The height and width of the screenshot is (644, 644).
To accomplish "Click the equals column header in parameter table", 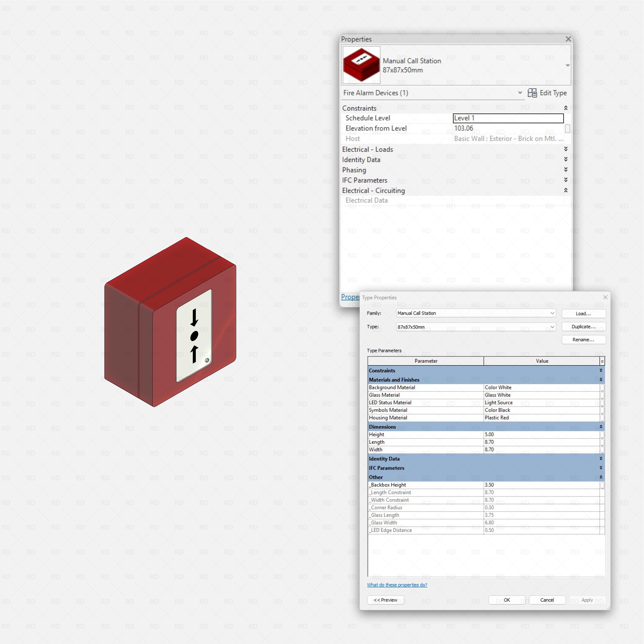I will [x=602, y=361].
